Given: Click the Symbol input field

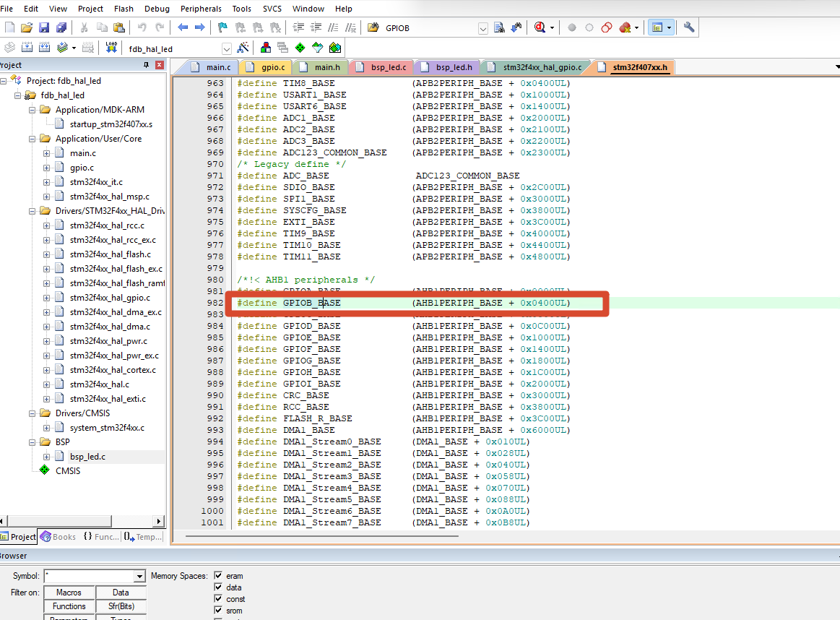Looking at the screenshot, I should click(x=90, y=576).
